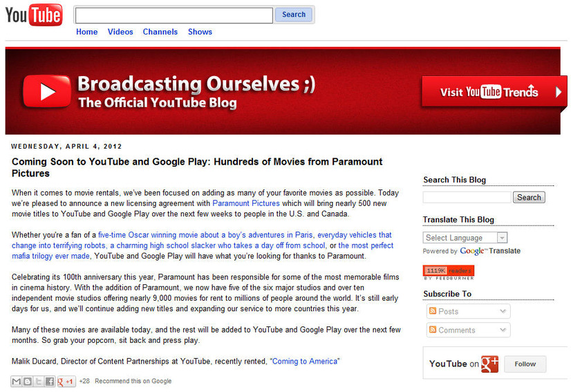Click the red play button banner icon
Image resolution: width=571 pixels, height=392 pixels.
click(x=47, y=92)
